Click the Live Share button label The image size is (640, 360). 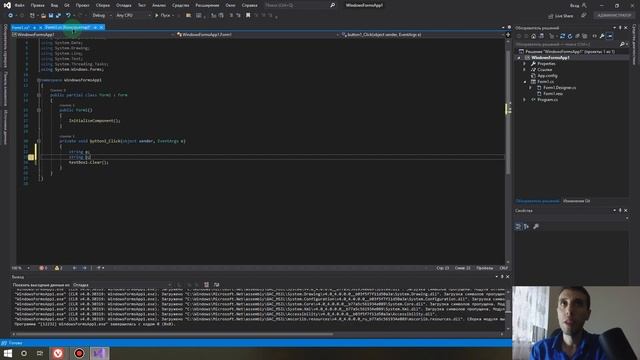click(564, 16)
